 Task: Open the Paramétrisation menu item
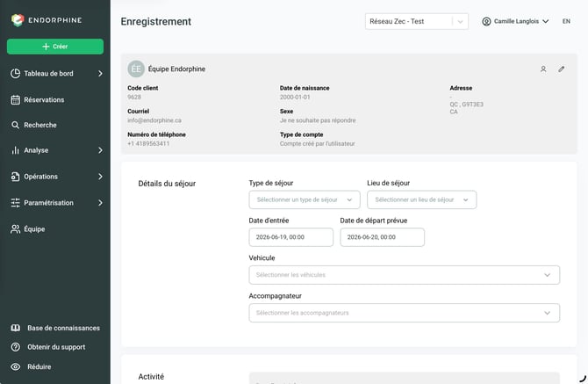pos(55,203)
